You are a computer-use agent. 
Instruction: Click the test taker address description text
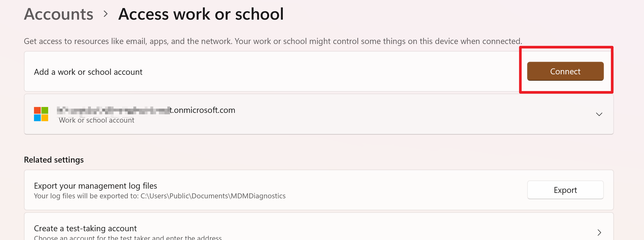(x=128, y=237)
